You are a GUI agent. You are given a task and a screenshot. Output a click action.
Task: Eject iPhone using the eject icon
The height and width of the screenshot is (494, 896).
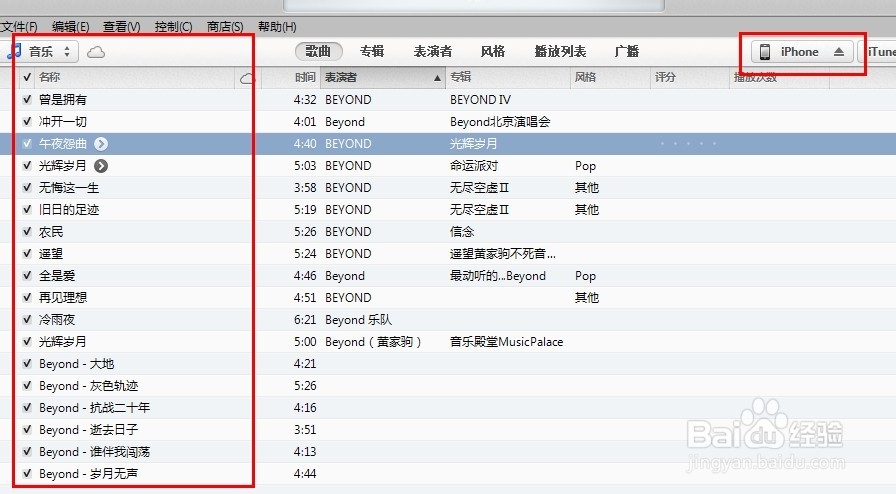pyautogui.click(x=838, y=52)
